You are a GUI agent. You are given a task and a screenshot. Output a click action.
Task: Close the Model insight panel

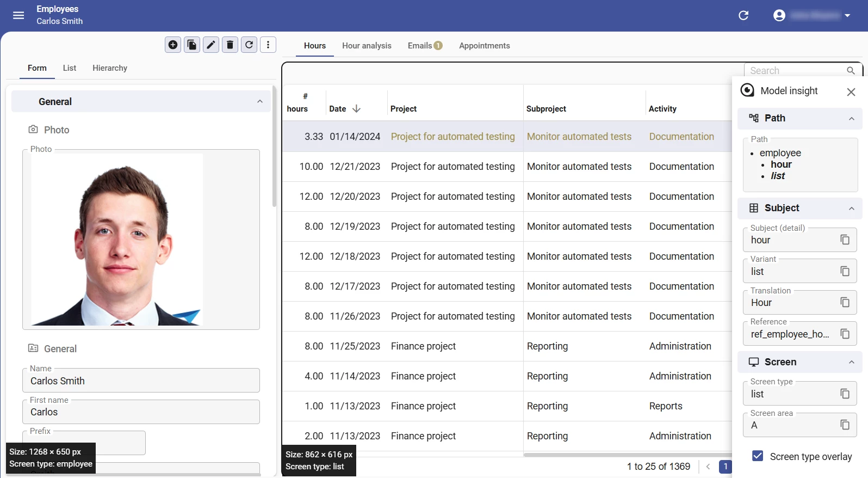pos(851,92)
